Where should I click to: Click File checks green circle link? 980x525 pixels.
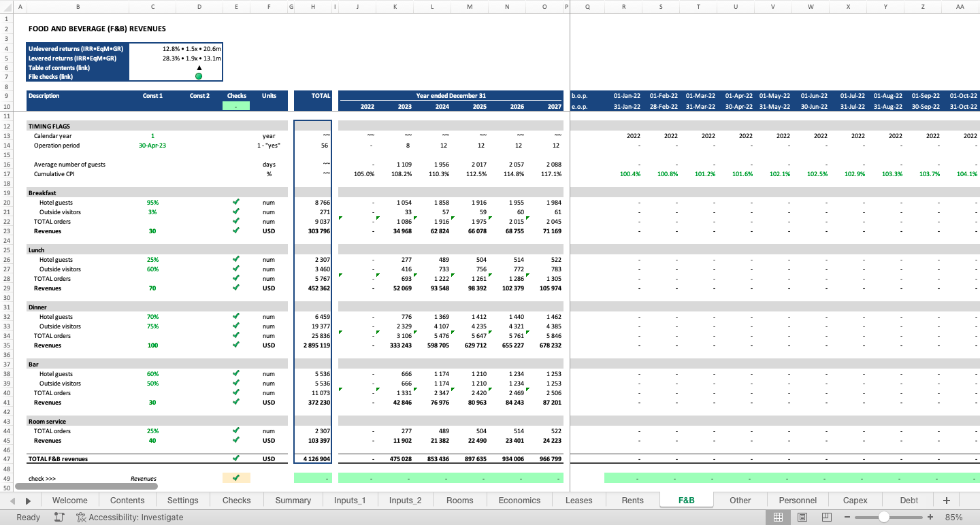coord(199,76)
